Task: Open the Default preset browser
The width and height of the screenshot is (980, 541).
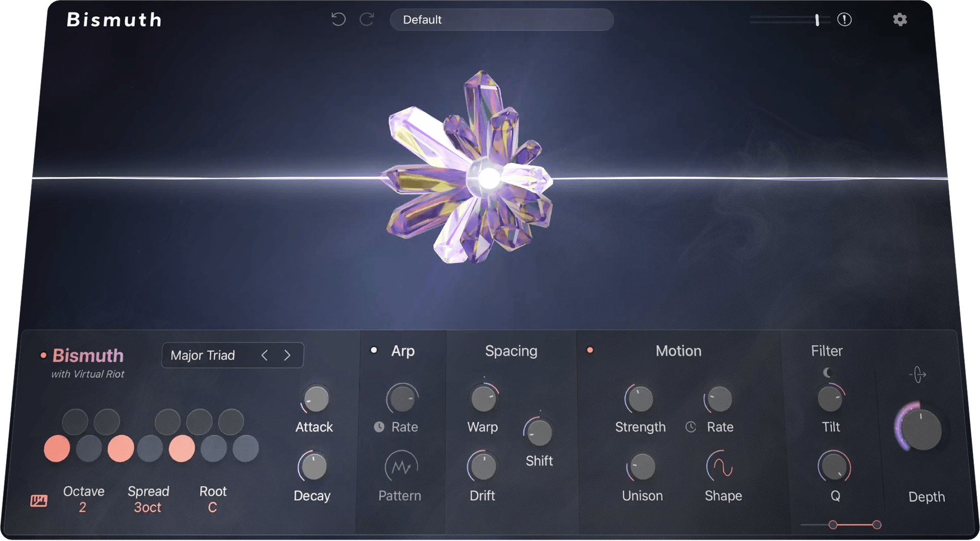Action: [502, 19]
